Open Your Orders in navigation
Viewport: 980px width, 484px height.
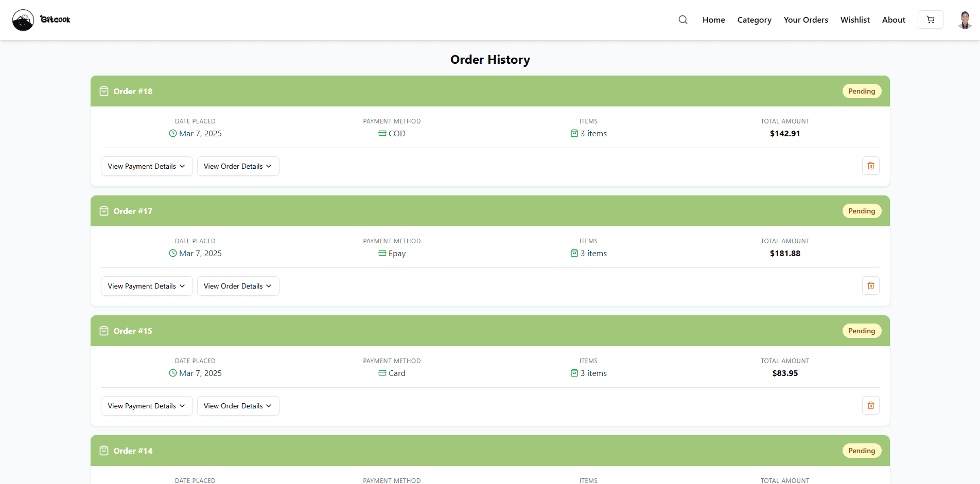pos(806,20)
